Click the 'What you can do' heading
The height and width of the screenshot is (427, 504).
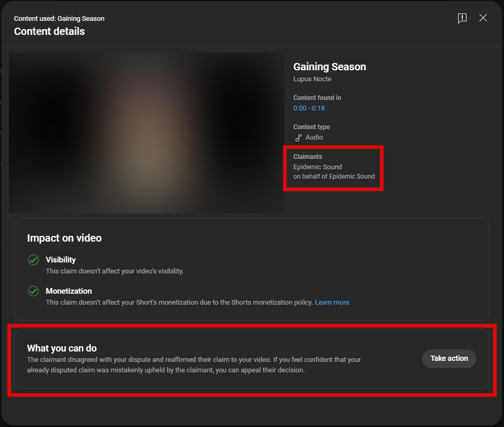point(62,348)
